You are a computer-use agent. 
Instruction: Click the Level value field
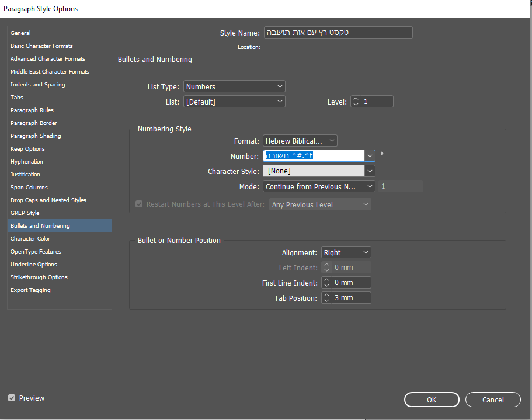(377, 102)
